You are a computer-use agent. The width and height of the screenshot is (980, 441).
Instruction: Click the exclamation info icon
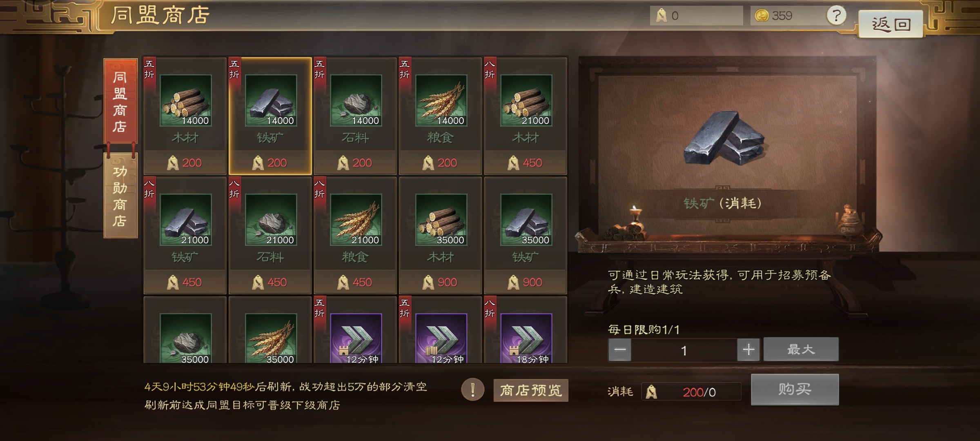click(472, 390)
